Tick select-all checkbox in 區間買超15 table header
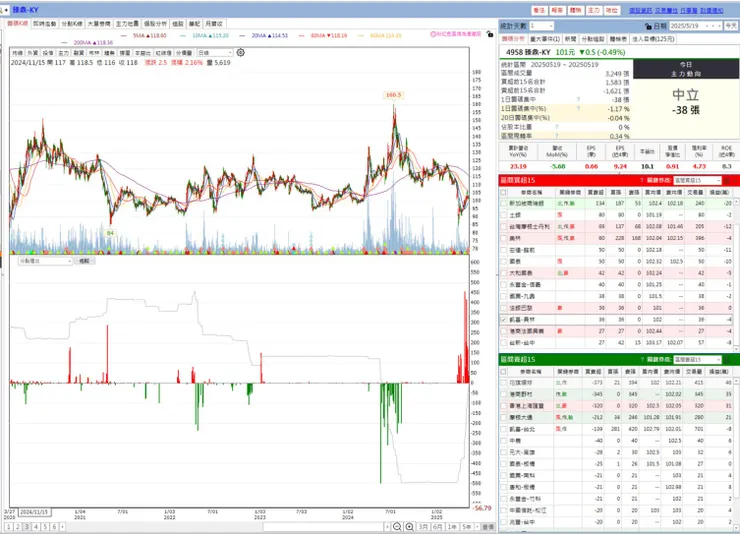Screen dimensions: 740x534 point(504,192)
